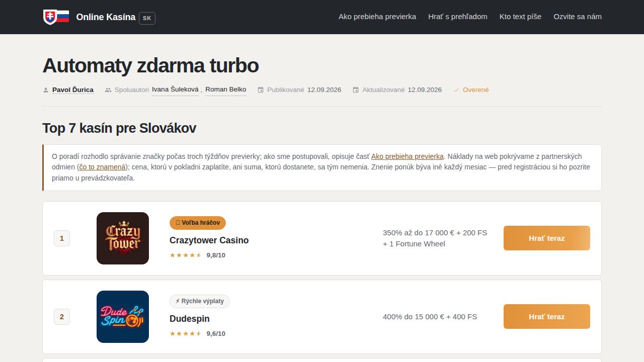Click rank number 2 badge
This screenshot has height=362, width=644.
[x=62, y=317]
